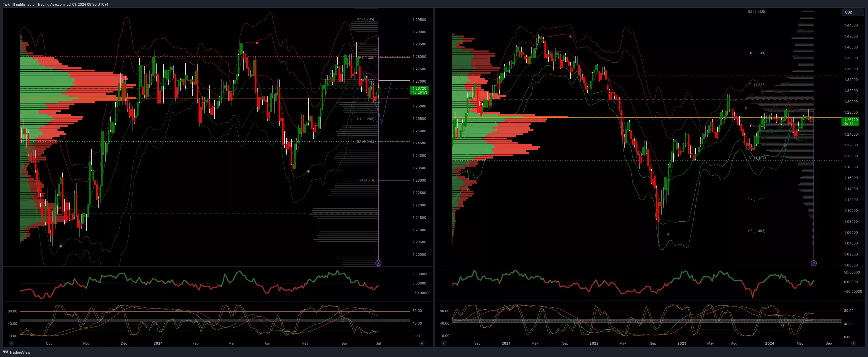Open the USD currency dropdown
Screen dimensions: 868x357
coord(852,12)
